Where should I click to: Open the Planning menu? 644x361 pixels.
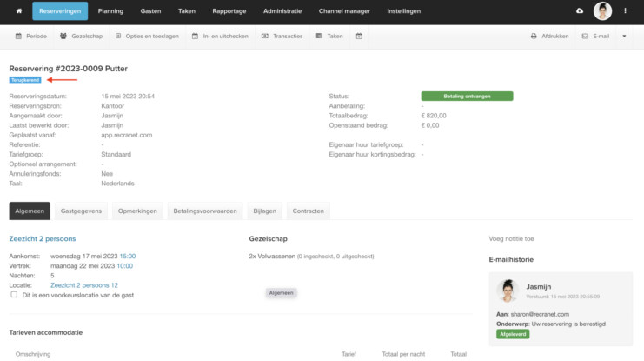click(110, 11)
